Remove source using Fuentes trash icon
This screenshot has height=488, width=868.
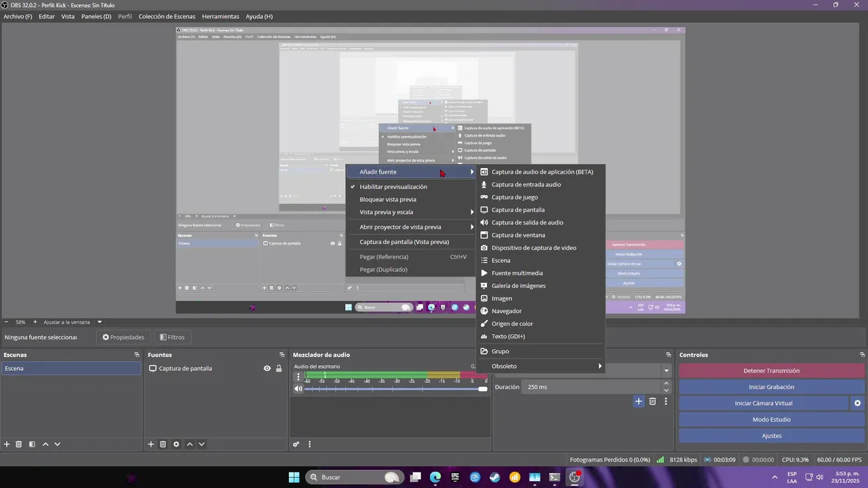click(163, 445)
